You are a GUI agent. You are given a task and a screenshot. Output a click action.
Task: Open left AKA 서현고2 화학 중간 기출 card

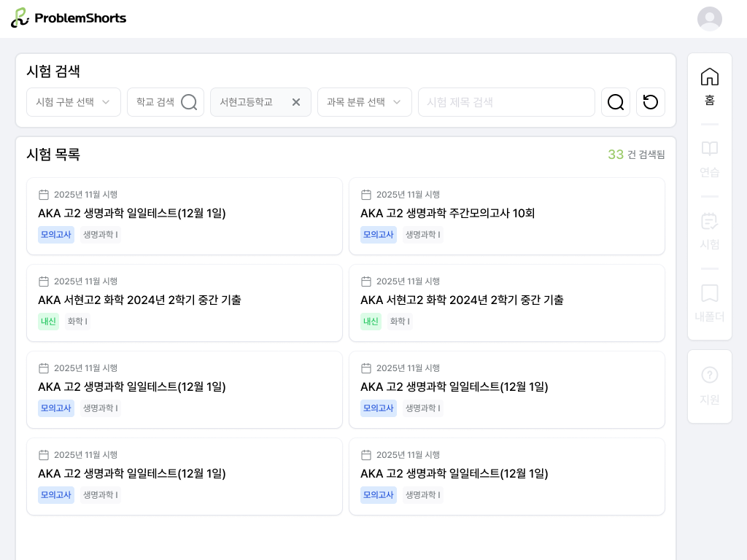tap(184, 300)
